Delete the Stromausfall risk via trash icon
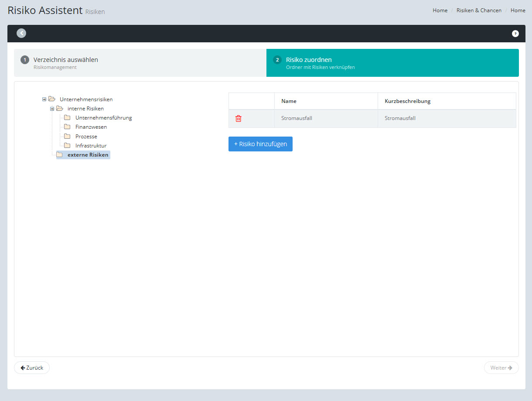Viewport: 532px width, 401px height. [239, 118]
